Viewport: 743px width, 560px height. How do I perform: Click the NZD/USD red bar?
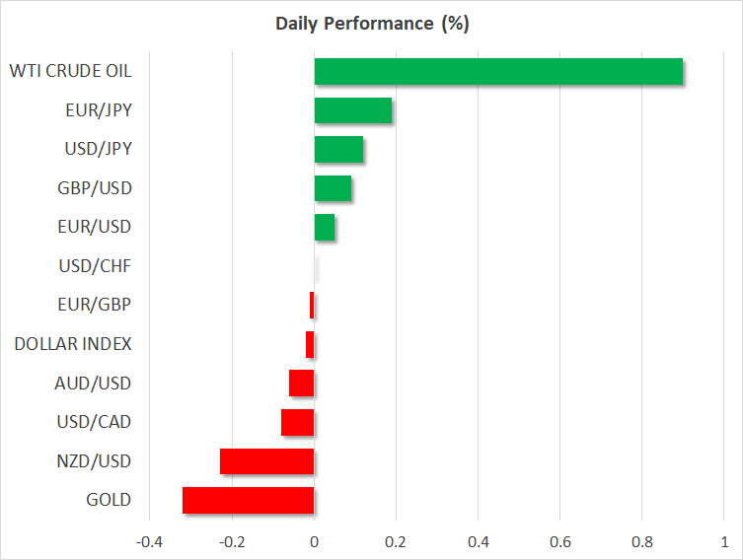click(266, 461)
